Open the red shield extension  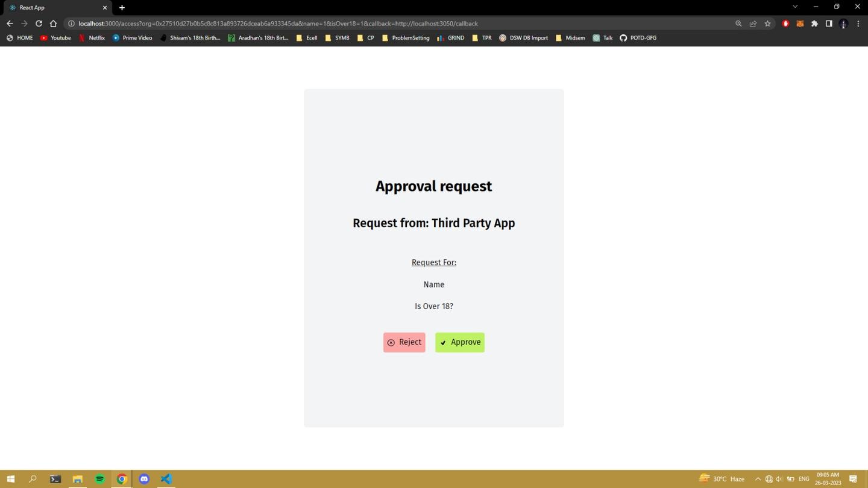(785, 23)
